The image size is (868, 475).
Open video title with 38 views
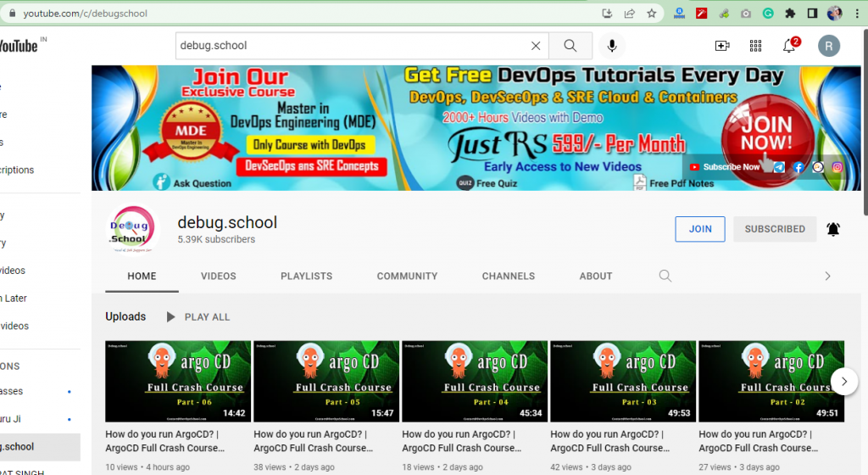coord(314,441)
